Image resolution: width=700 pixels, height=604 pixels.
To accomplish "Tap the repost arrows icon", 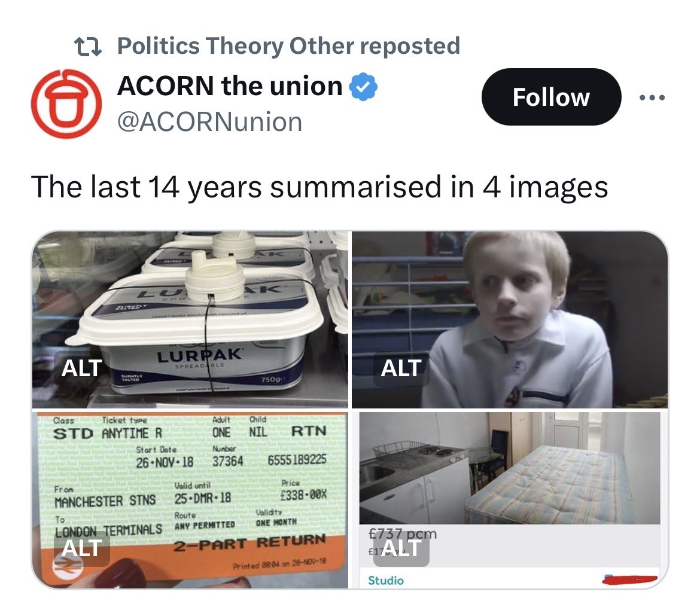I will tap(88, 47).
